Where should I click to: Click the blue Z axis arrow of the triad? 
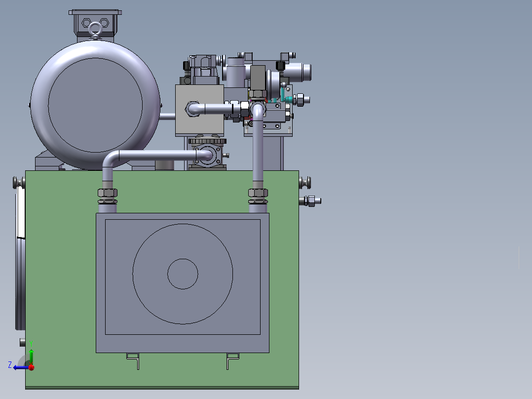(x=20, y=367)
